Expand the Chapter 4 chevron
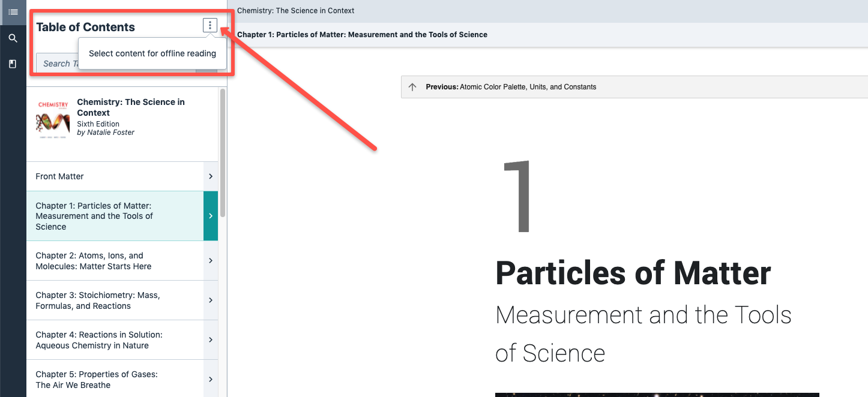Image resolution: width=868 pixels, height=397 pixels. point(211,340)
